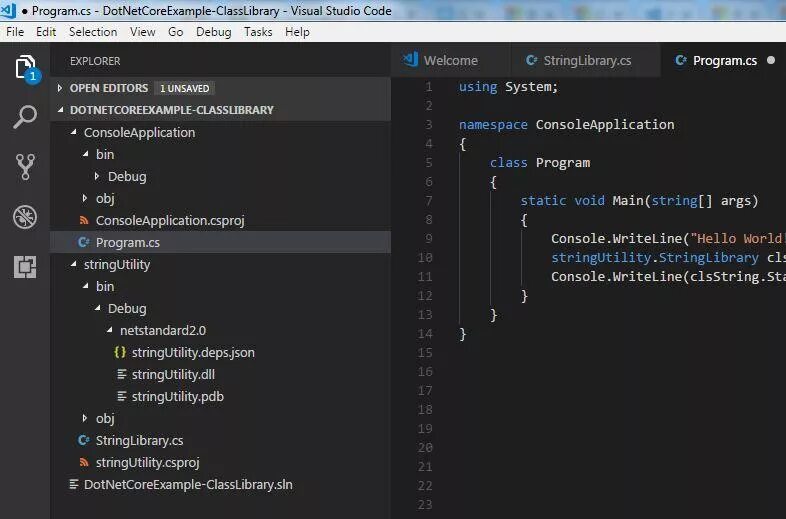The height and width of the screenshot is (519, 786).
Task: Open stringUtility.dll file
Action: coord(221,374)
